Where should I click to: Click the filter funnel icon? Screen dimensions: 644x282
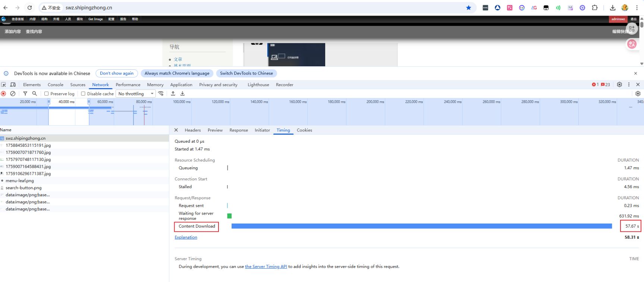[25, 94]
